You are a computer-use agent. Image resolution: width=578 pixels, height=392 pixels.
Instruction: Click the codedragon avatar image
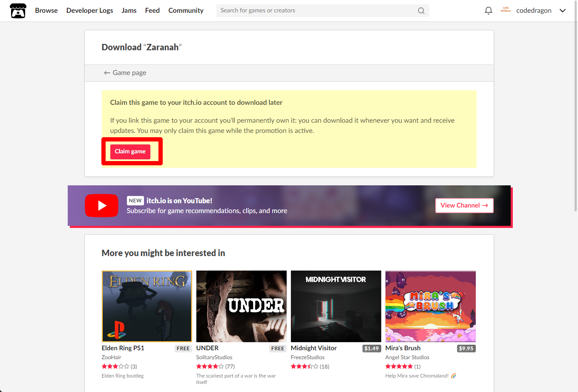click(506, 10)
